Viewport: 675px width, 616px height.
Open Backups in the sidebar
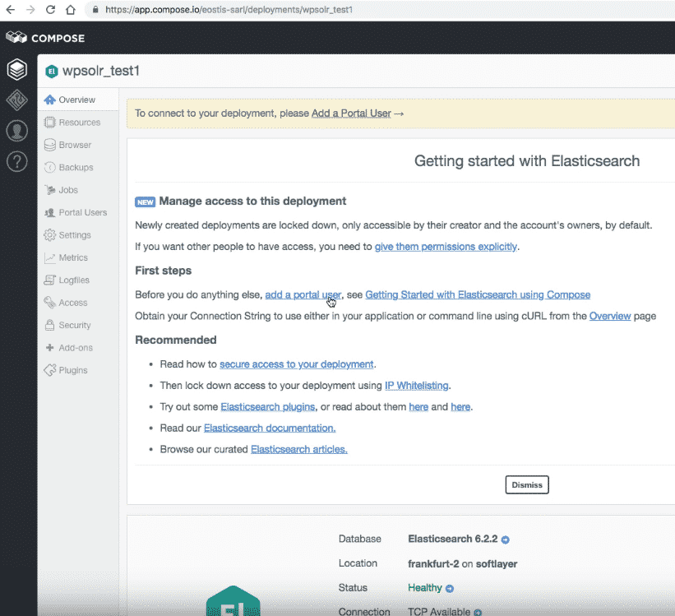(78, 167)
